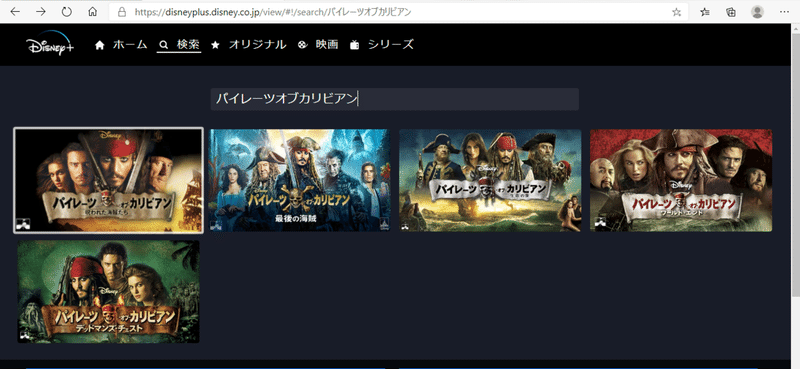Screen dimensions: 800x369
Task: Open the browser profile avatar
Action: (x=758, y=12)
